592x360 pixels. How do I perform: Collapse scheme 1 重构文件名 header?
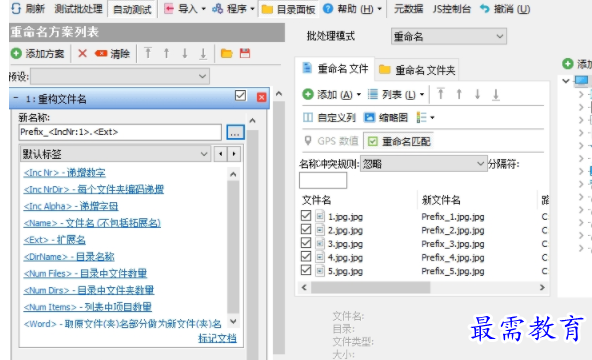click(16, 98)
